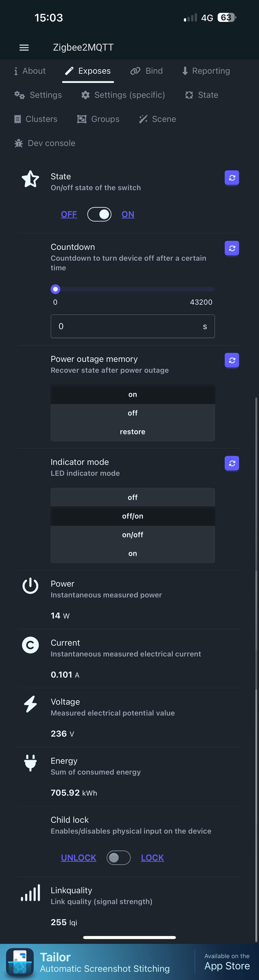This screenshot has width=259, height=980.
Task: Select 'restore' for Power outage memory
Action: coord(133,432)
